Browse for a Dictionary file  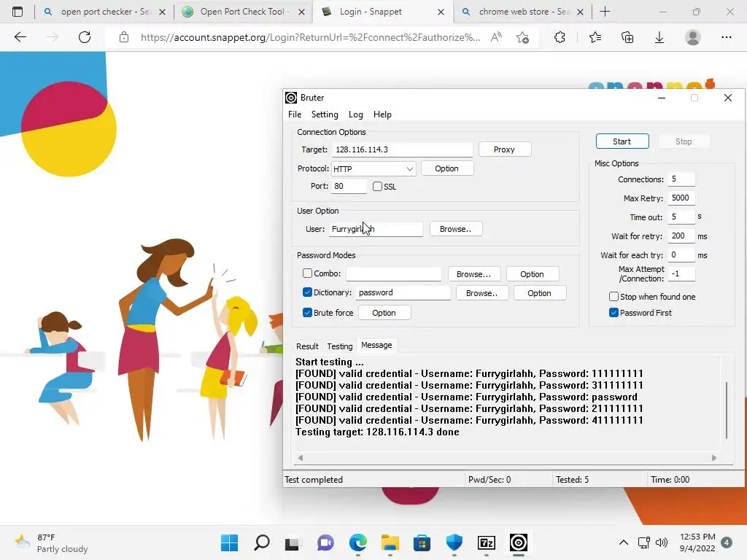tap(482, 293)
